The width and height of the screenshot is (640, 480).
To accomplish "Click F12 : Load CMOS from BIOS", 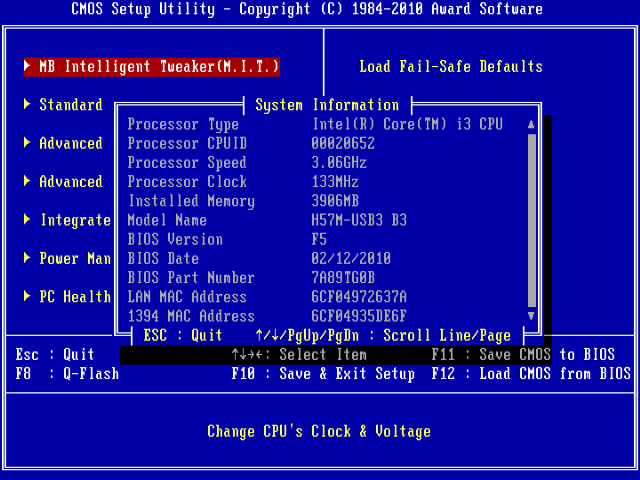I will tap(531, 373).
